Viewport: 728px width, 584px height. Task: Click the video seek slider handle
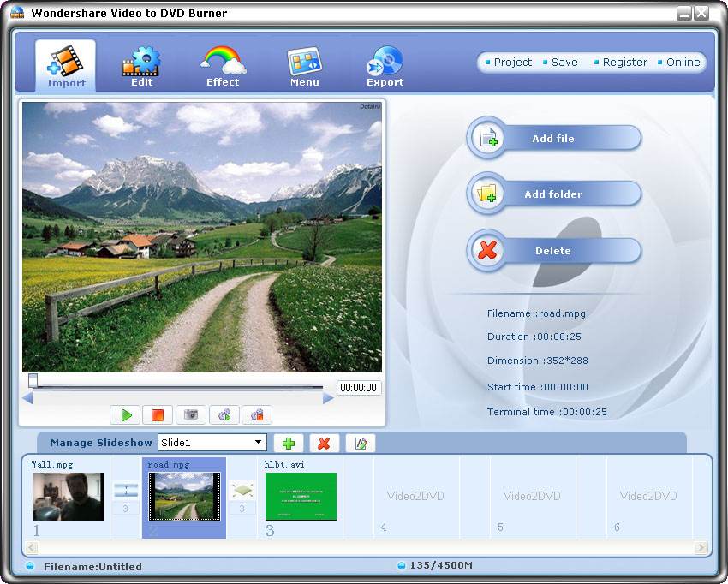click(x=33, y=380)
